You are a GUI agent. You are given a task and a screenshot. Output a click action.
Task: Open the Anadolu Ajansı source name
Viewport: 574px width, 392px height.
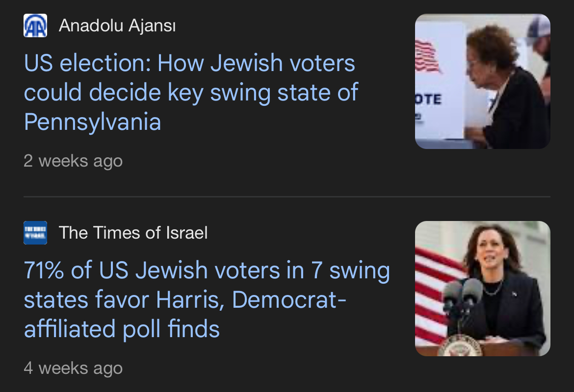(x=117, y=25)
